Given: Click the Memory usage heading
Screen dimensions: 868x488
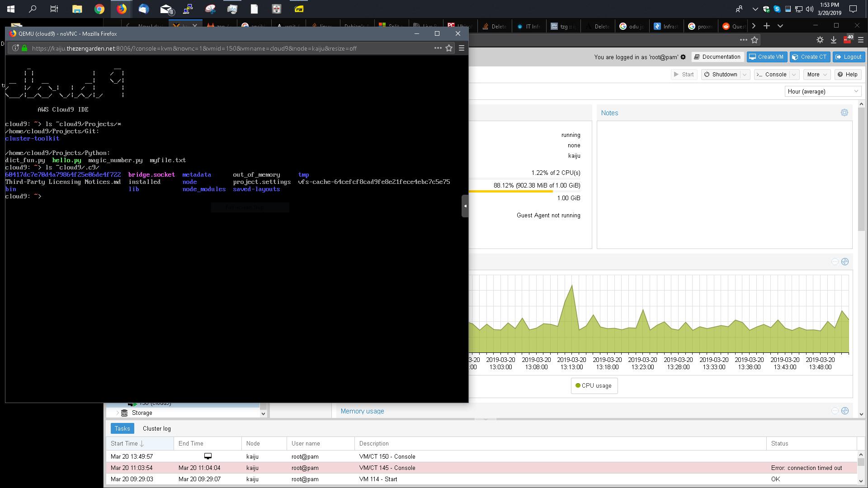Looking at the screenshot, I should tap(362, 411).
